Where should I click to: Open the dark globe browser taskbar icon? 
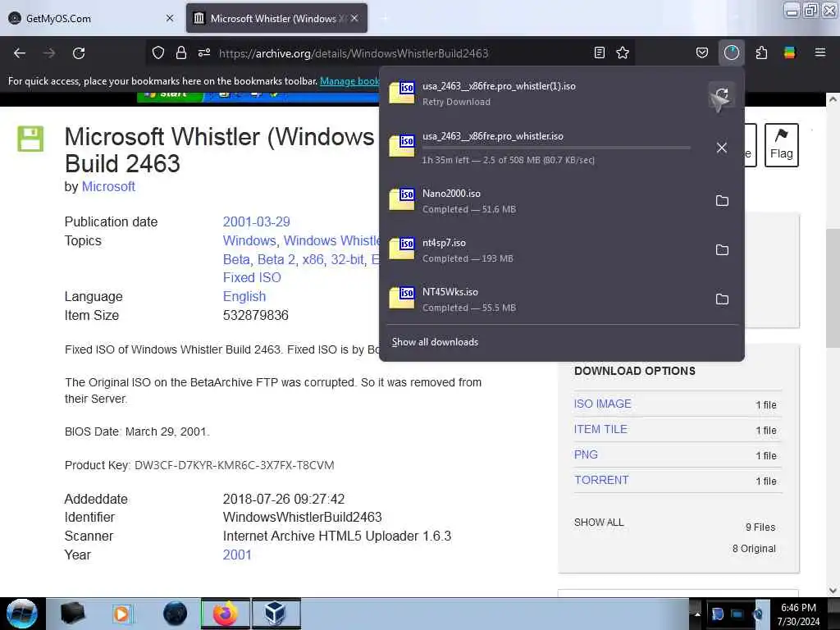176,614
